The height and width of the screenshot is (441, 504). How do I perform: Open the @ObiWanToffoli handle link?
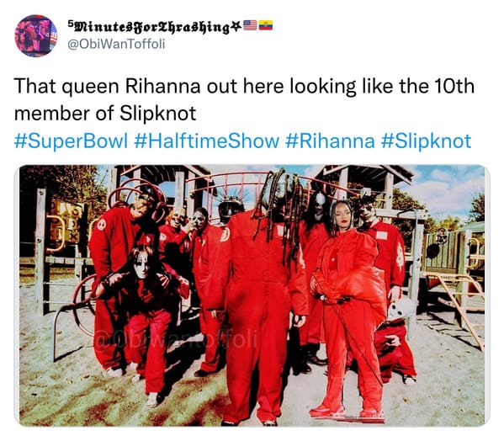coord(116,44)
